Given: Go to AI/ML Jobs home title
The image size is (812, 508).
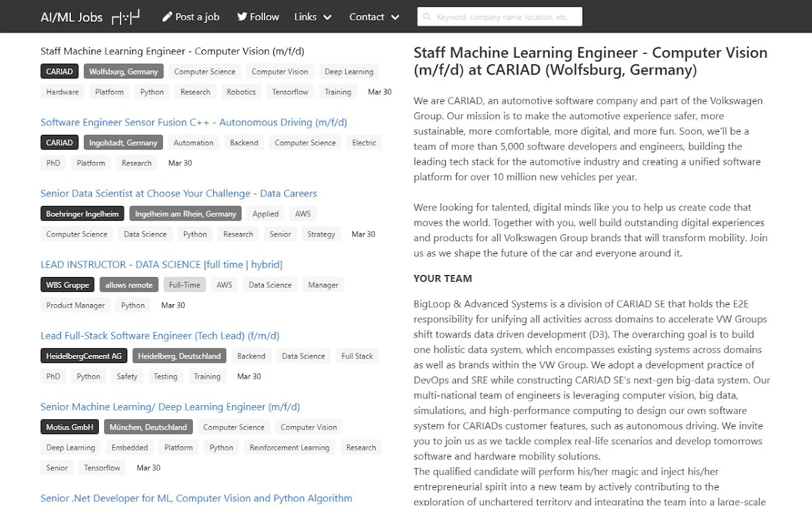Looking at the screenshot, I should [x=72, y=17].
